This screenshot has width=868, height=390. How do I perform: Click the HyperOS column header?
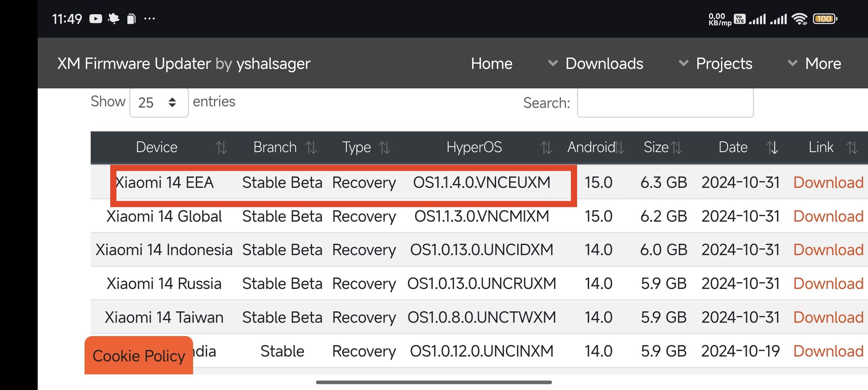474,147
